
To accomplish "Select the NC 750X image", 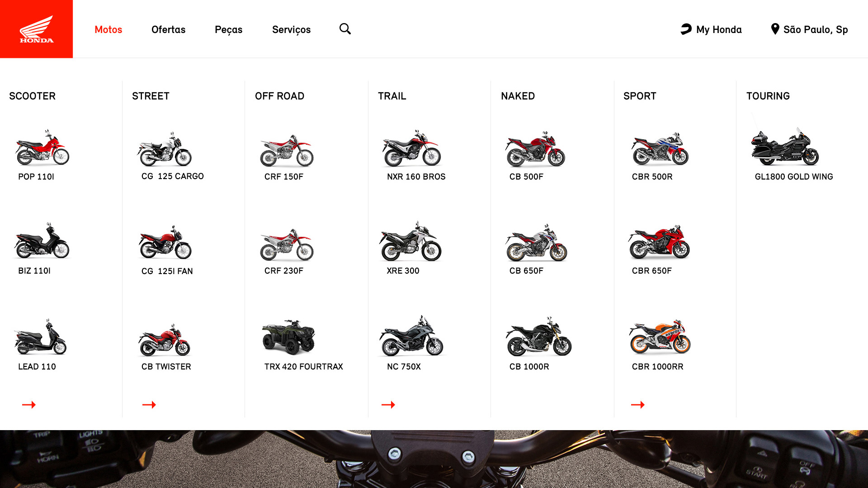I will [411, 336].
